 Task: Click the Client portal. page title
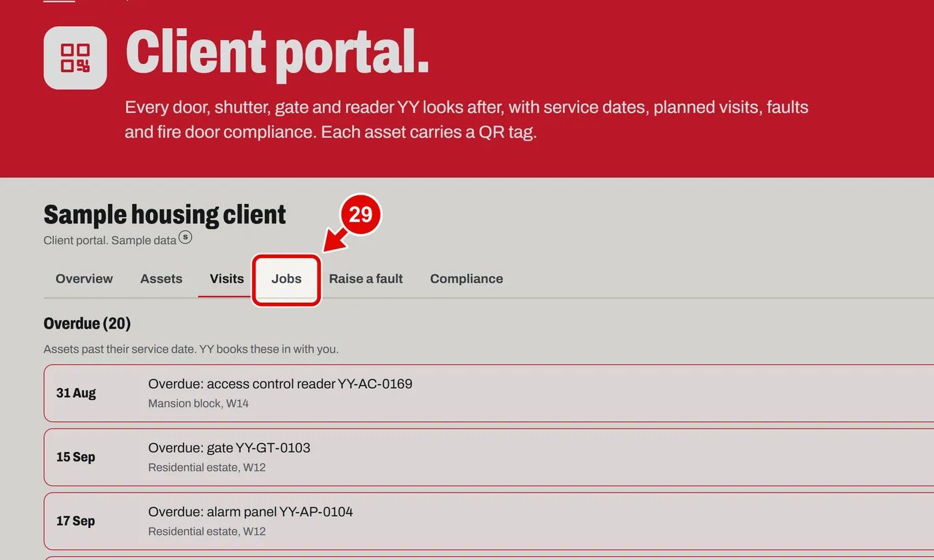pyautogui.click(x=277, y=53)
